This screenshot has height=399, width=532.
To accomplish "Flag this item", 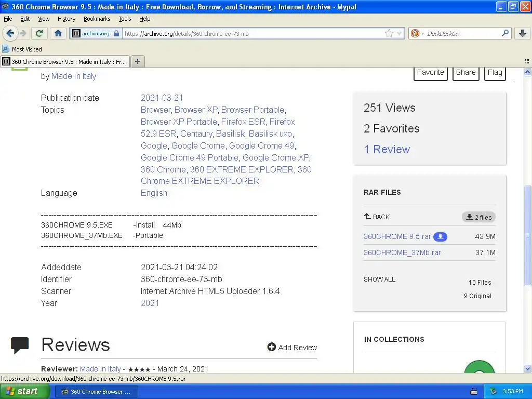I will click(495, 73).
